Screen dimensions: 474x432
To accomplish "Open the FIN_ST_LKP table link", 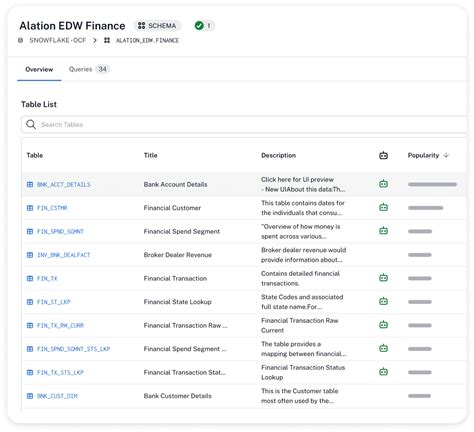I will pos(54,302).
